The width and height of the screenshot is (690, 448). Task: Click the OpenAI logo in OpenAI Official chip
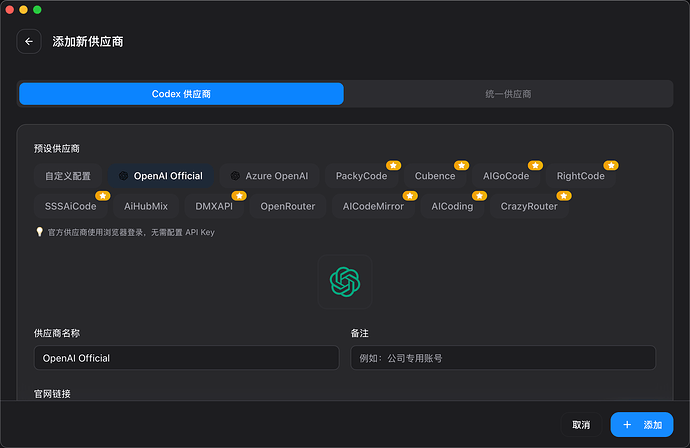[x=124, y=176]
